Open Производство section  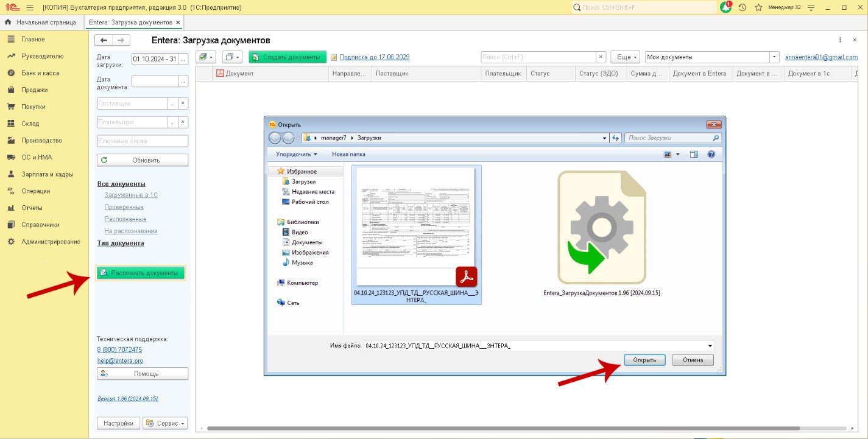pos(41,141)
